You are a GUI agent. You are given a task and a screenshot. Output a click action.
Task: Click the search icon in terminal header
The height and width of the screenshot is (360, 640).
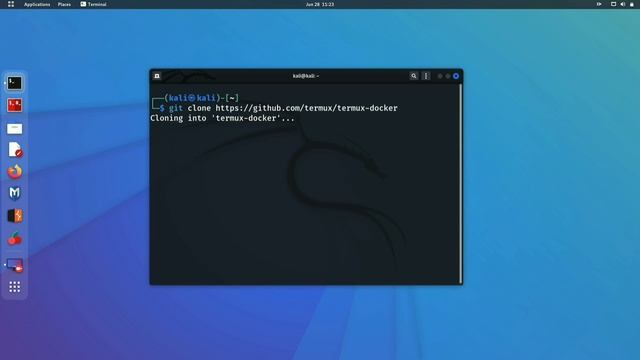tap(413, 76)
